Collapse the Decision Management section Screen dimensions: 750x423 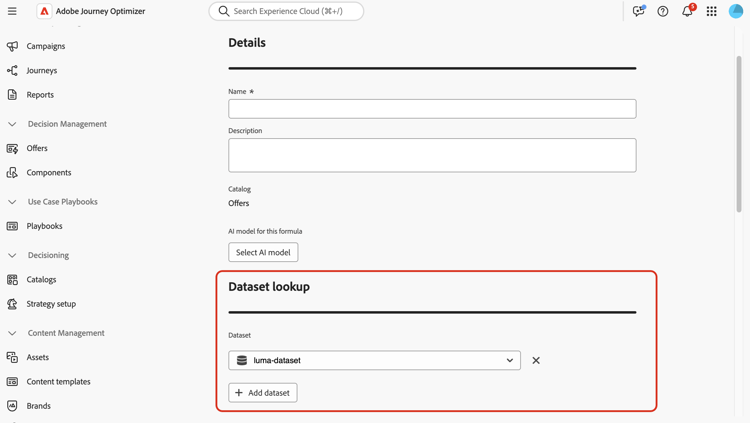pos(12,124)
